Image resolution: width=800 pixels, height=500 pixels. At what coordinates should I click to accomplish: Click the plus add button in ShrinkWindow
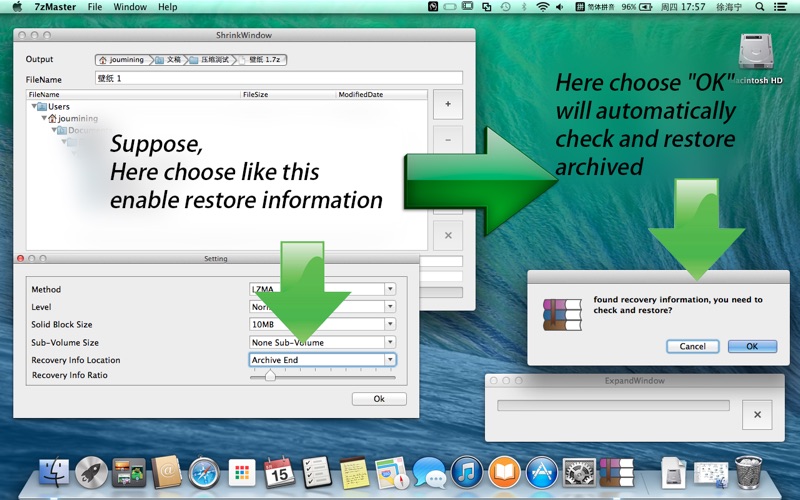(448, 104)
